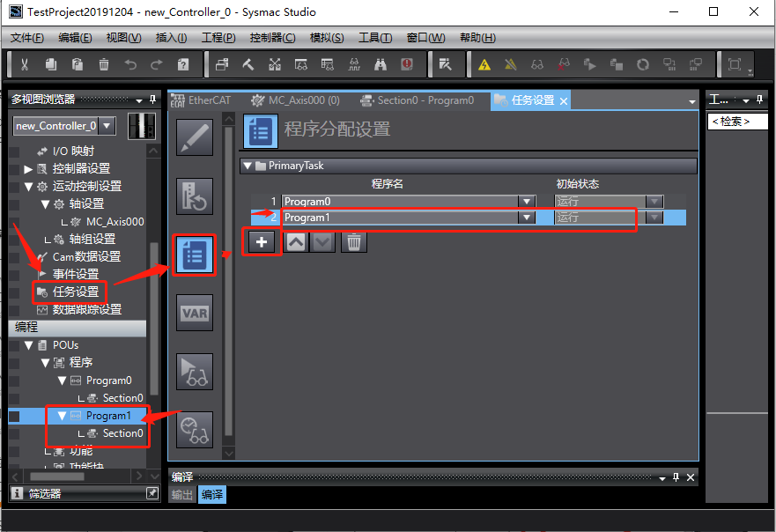The image size is (776, 532).
Task: Click the 检索 search input field
Action: (738, 121)
